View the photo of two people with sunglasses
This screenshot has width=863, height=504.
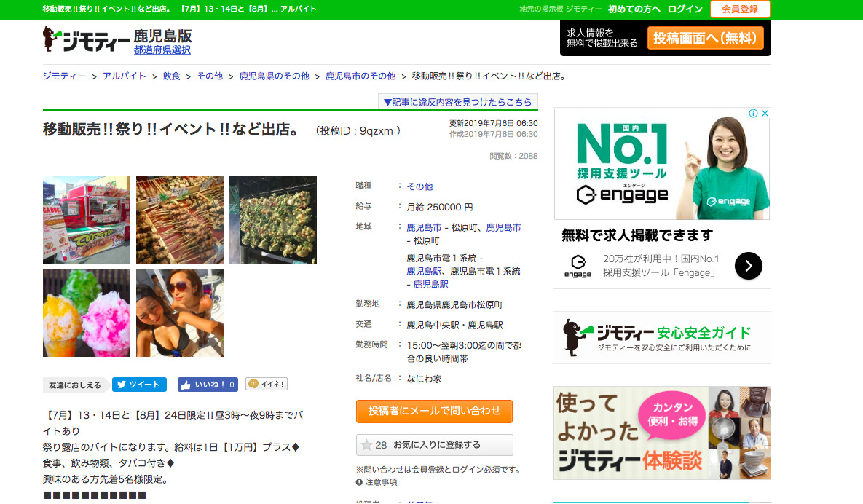click(x=180, y=313)
